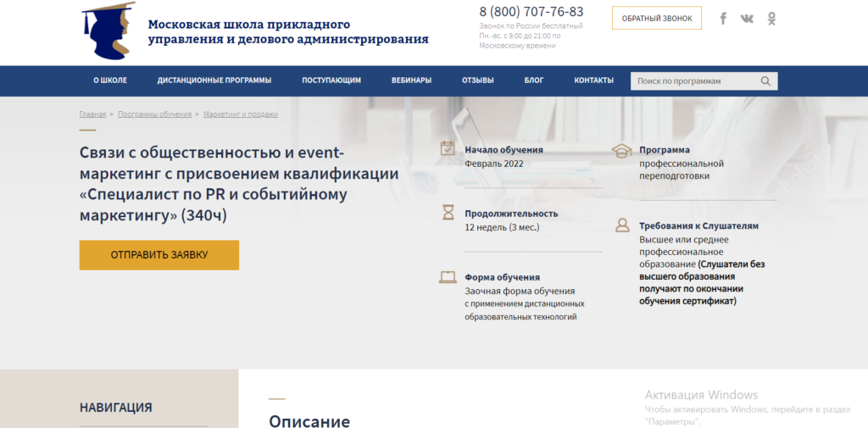Click the search magnifier icon
Image resolution: width=868 pixels, height=428 pixels.
(765, 81)
